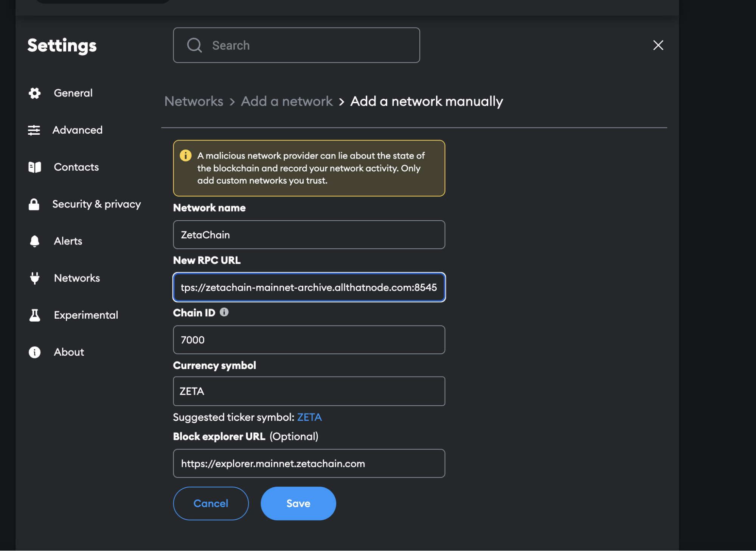
Task: Select the Block explorer URL field
Action: coord(309,463)
